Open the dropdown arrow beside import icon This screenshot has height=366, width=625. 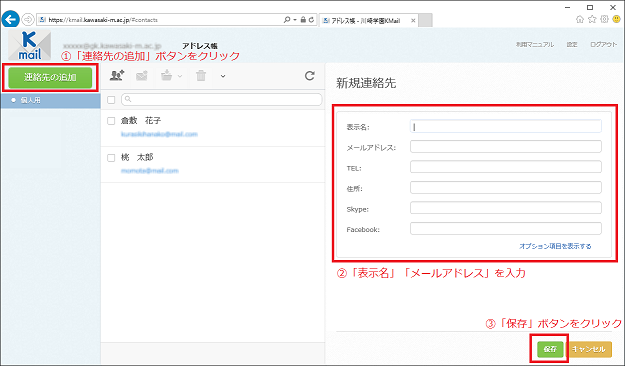pyautogui.click(x=180, y=76)
